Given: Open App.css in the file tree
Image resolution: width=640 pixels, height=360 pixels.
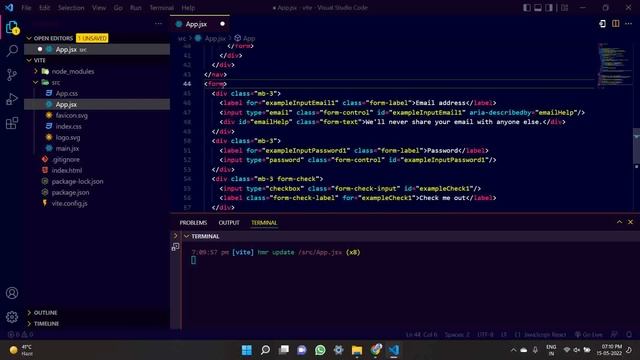Looking at the screenshot, I should tap(67, 93).
